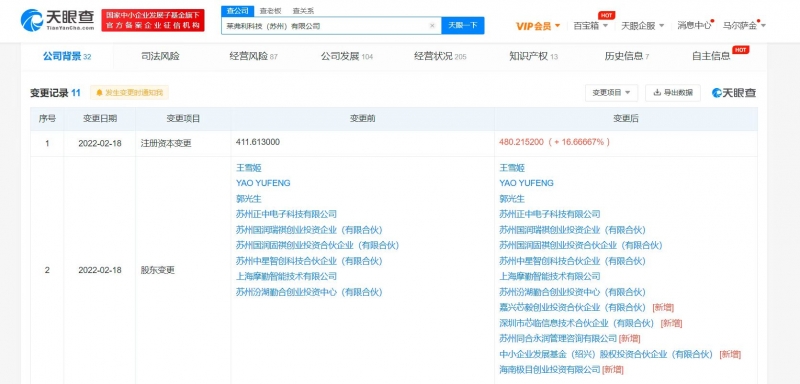Open 苏州同合永润管理咨询有限公司 link
This screenshot has width=800, height=384.
click(x=558, y=339)
